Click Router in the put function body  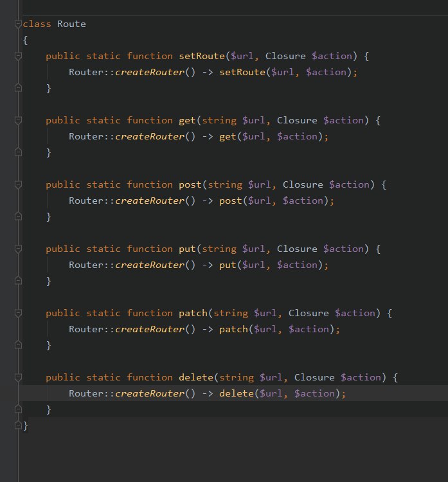point(86,265)
